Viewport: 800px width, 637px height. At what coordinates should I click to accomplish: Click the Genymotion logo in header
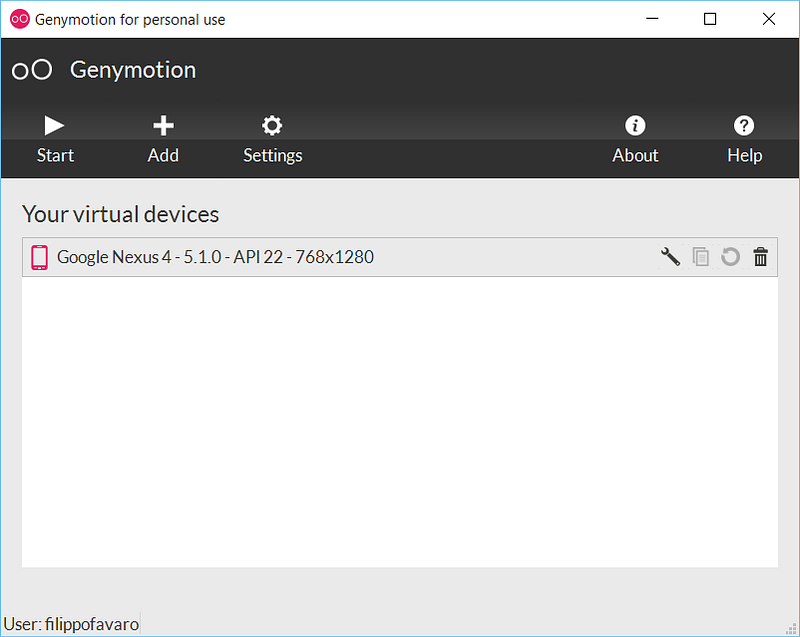click(32, 70)
